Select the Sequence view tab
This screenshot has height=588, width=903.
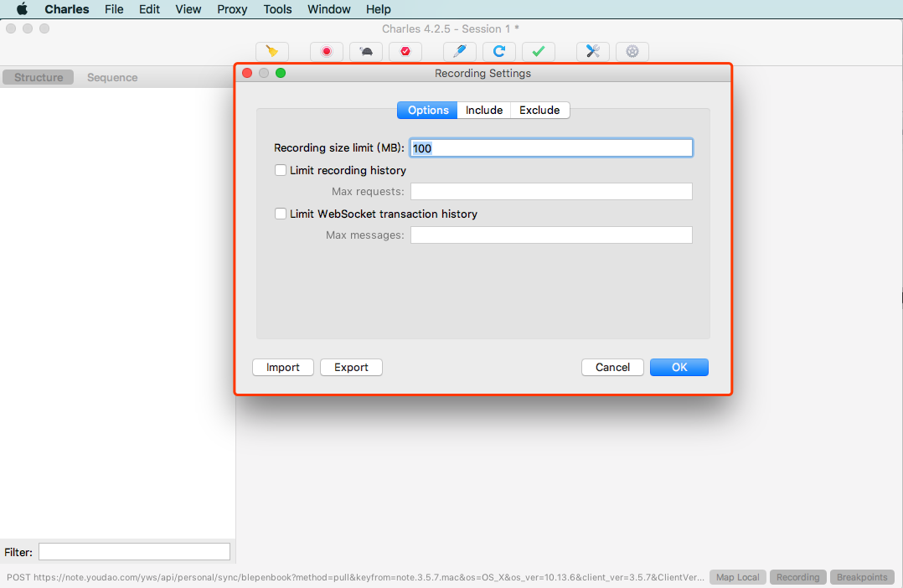pyautogui.click(x=112, y=77)
